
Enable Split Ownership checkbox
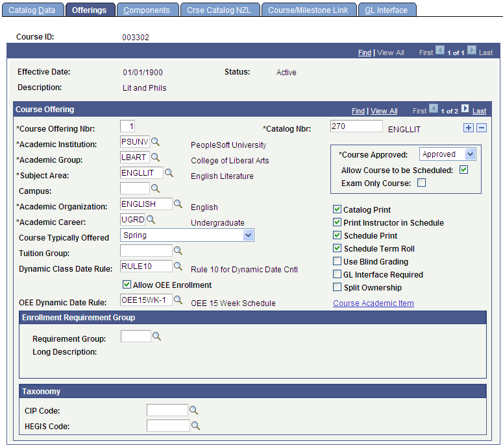pyautogui.click(x=337, y=287)
